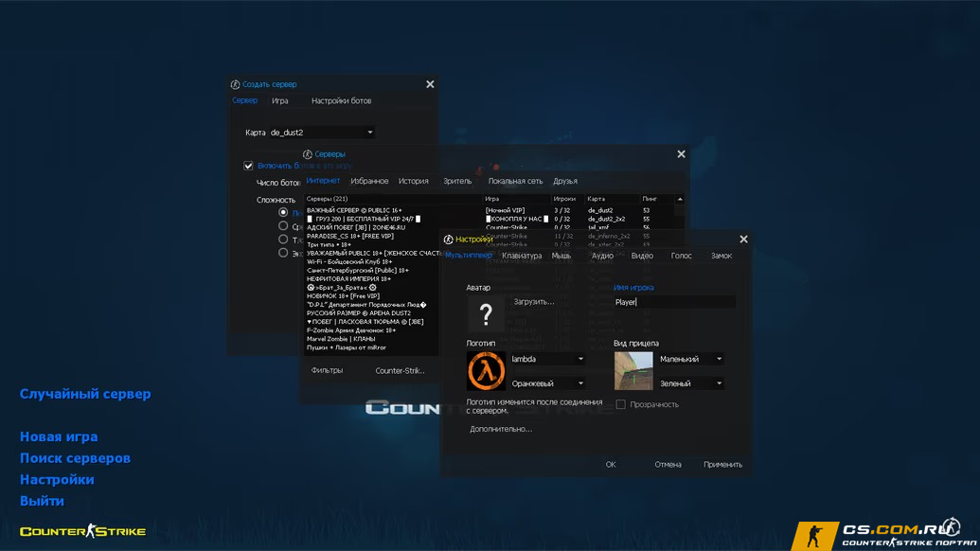Switch to the Замок settings tab
This screenshot has height=551, width=980.
pyautogui.click(x=722, y=256)
